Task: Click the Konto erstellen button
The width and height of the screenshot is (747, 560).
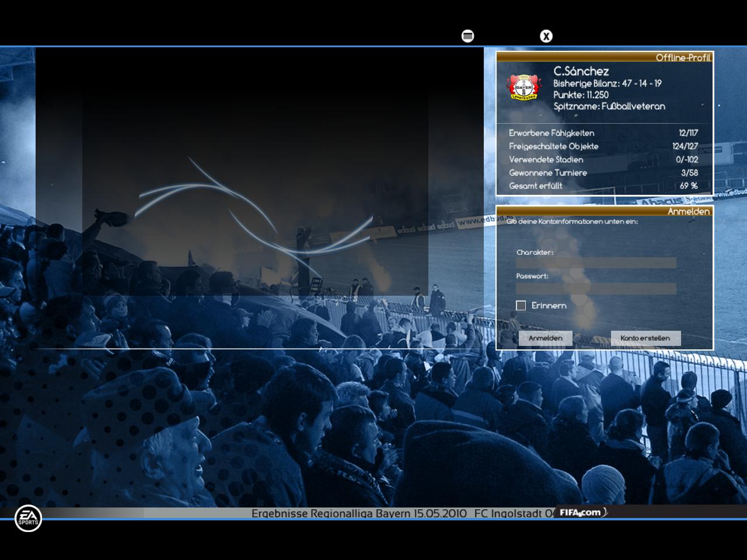Action: pos(645,338)
